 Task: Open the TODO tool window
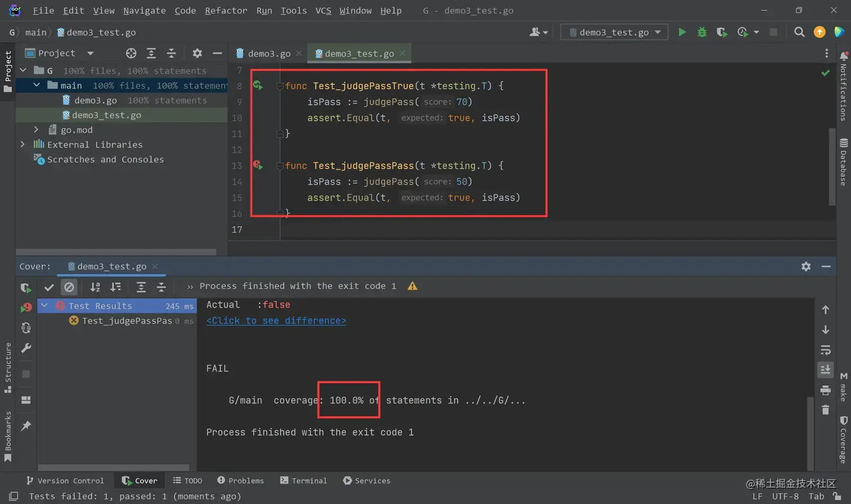187,480
